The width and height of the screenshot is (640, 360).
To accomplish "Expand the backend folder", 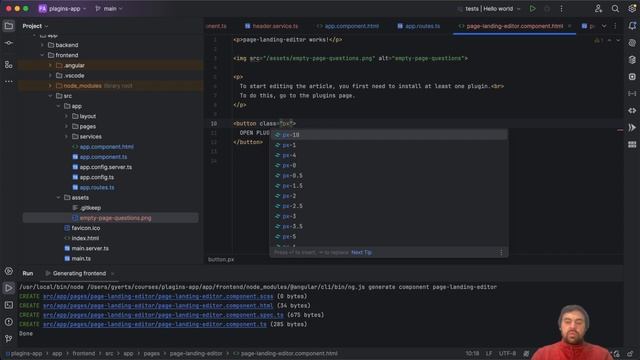I will (x=42, y=45).
